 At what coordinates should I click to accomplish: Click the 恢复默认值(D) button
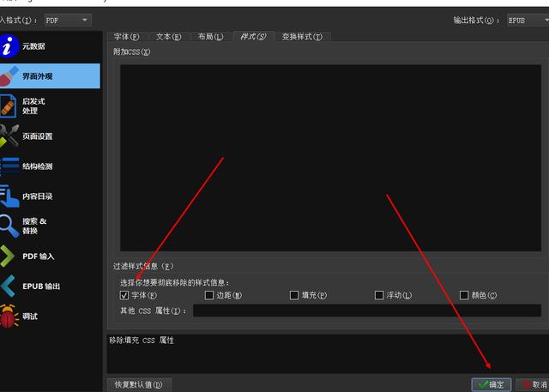pos(139,384)
